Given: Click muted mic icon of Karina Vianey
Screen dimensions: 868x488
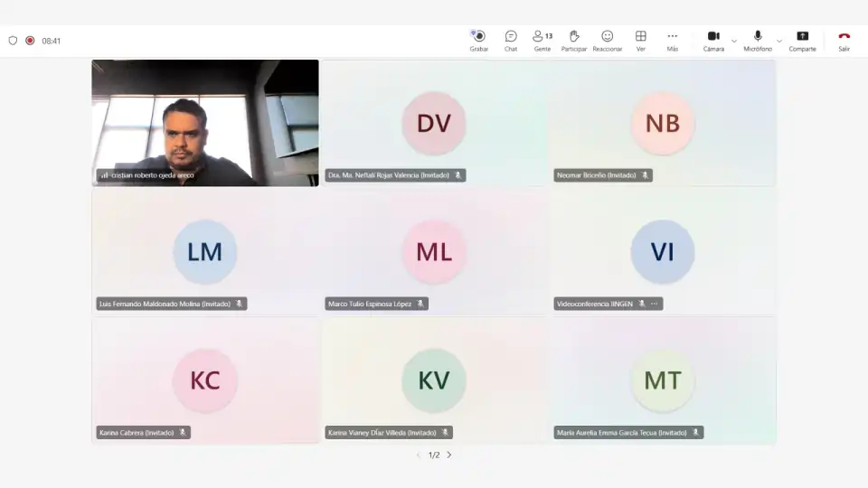Looking at the screenshot, I should pos(445,433).
